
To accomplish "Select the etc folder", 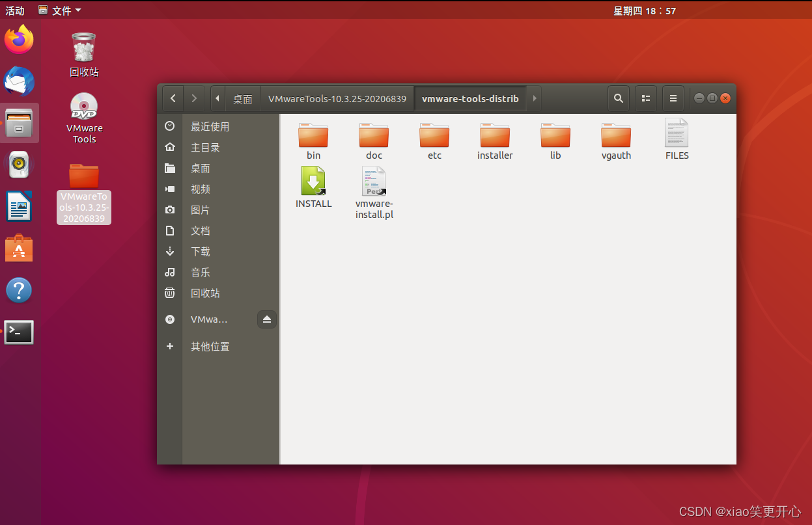I will pyautogui.click(x=434, y=141).
